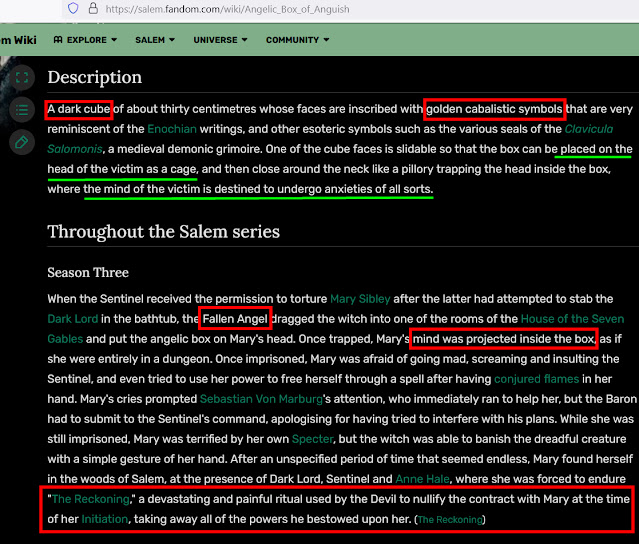Visit the Sebastian Von Marburg link

pos(261,399)
